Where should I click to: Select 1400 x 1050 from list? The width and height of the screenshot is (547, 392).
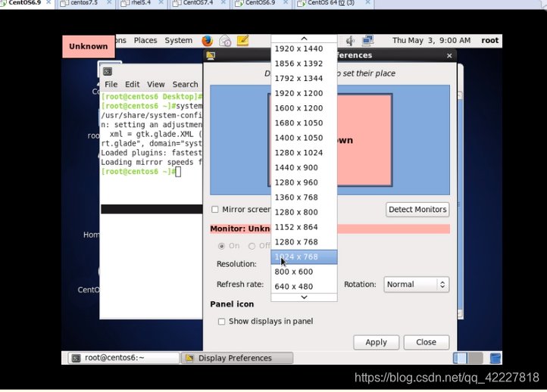pos(304,138)
